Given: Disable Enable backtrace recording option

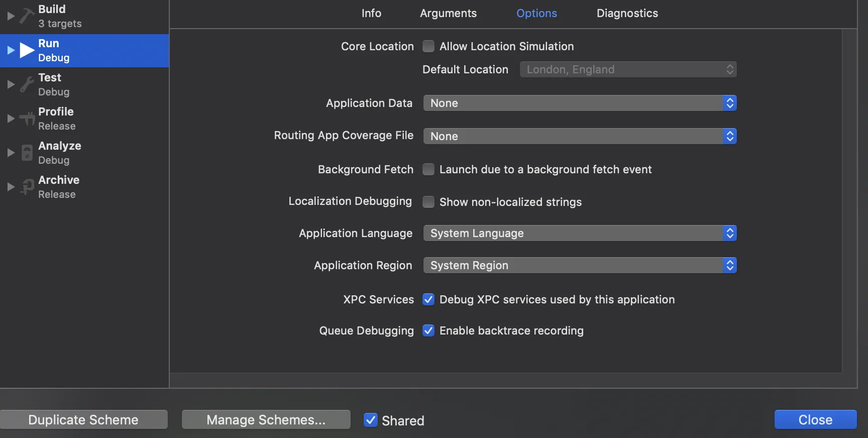Looking at the screenshot, I should click(428, 331).
